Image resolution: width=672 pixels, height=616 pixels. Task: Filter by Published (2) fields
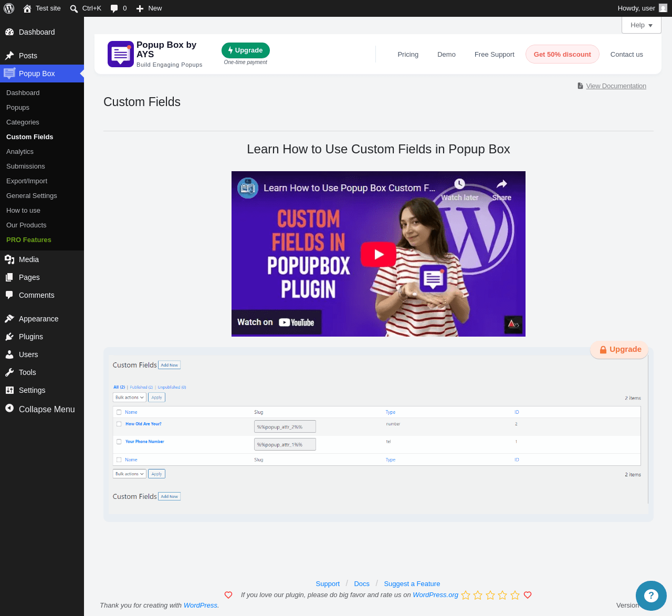click(141, 387)
